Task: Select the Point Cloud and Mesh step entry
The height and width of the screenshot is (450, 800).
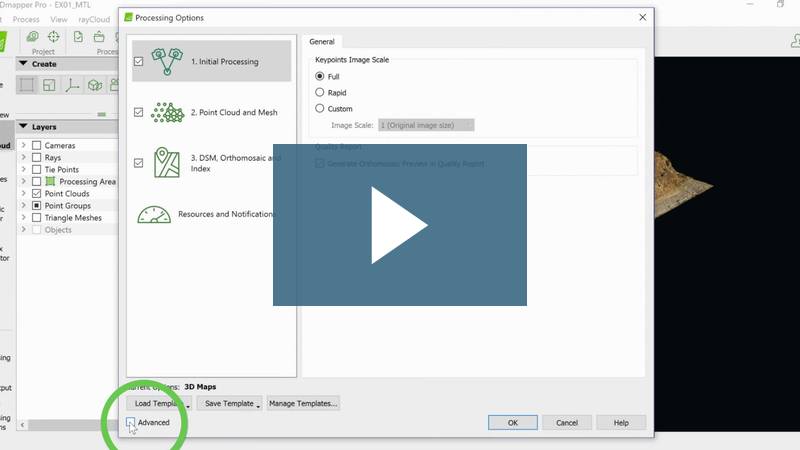Action: point(211,112)
